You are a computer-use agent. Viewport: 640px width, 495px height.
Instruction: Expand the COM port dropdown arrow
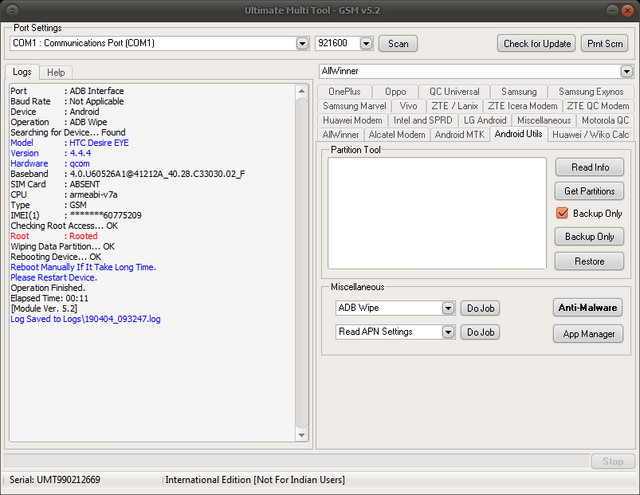302,43
